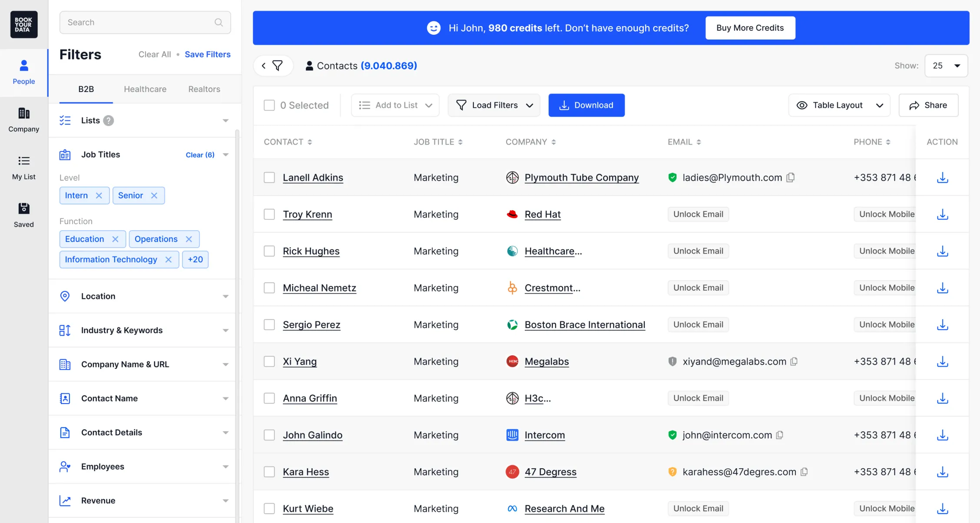Sort by the CONTACT column sort arrows
The width and height of the screenshot is (980, 523).
310,142
